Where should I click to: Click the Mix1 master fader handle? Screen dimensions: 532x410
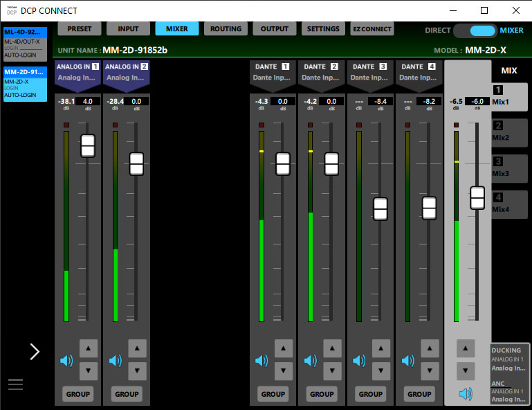pos(477,198)
